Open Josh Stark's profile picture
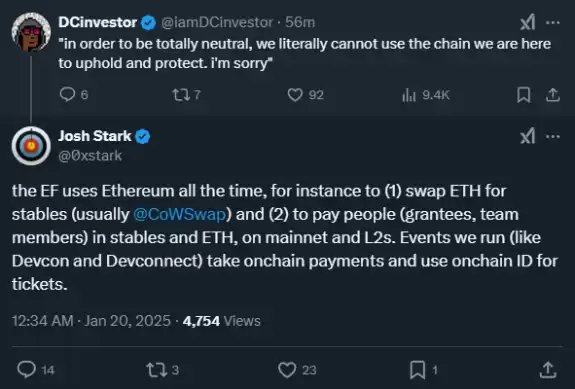Image resolution: width=575 pixels, height=389 pixels. (x=31, y=146)
